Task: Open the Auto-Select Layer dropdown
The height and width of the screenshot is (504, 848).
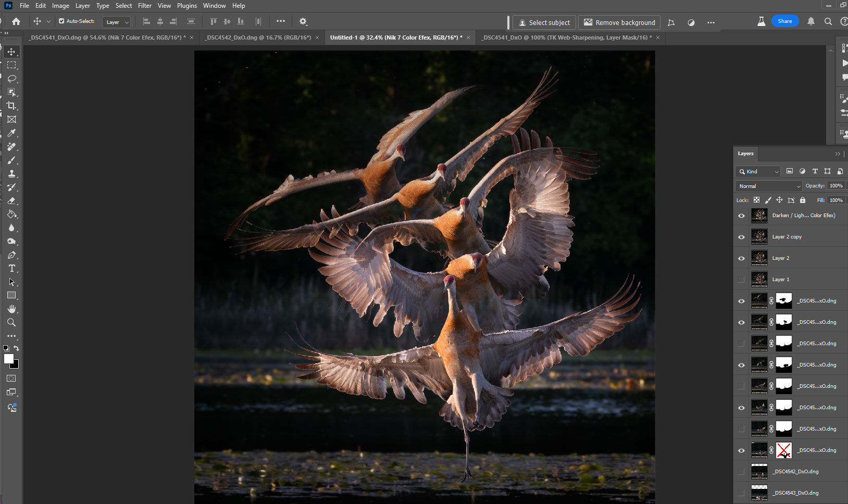Action: [x=116, y=22]
